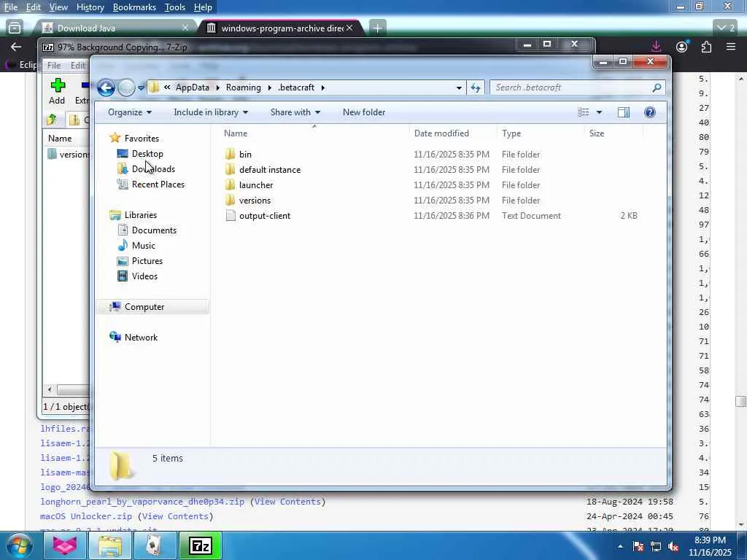Open the browser hamburger menu
The image size is (747, 560).
pos(731,47)
